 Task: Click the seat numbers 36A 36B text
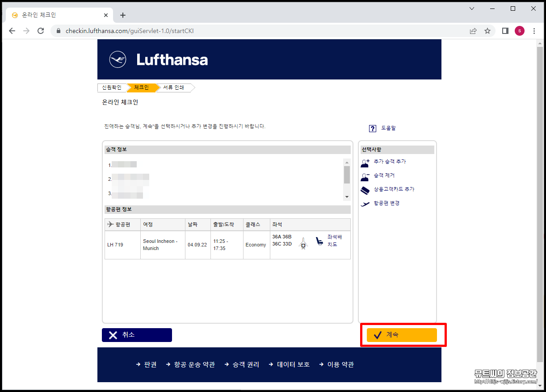tap(281, 237)
